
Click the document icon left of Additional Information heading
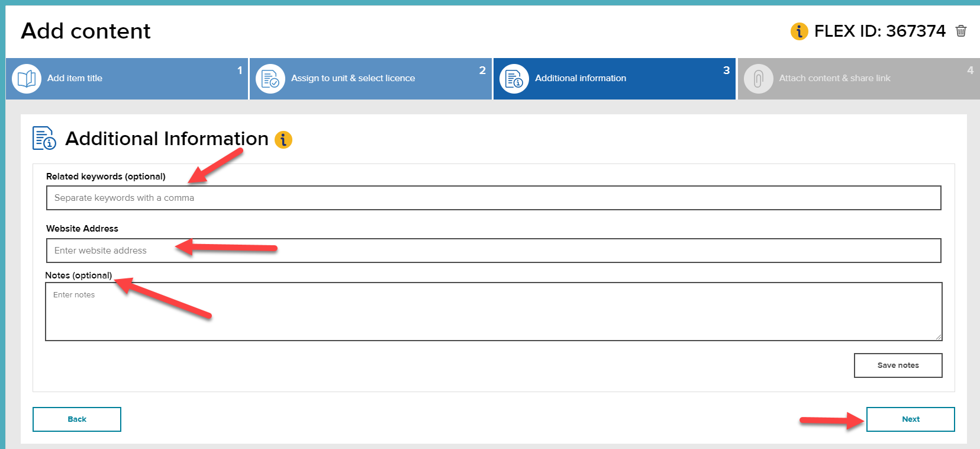[x=44, y=138]
